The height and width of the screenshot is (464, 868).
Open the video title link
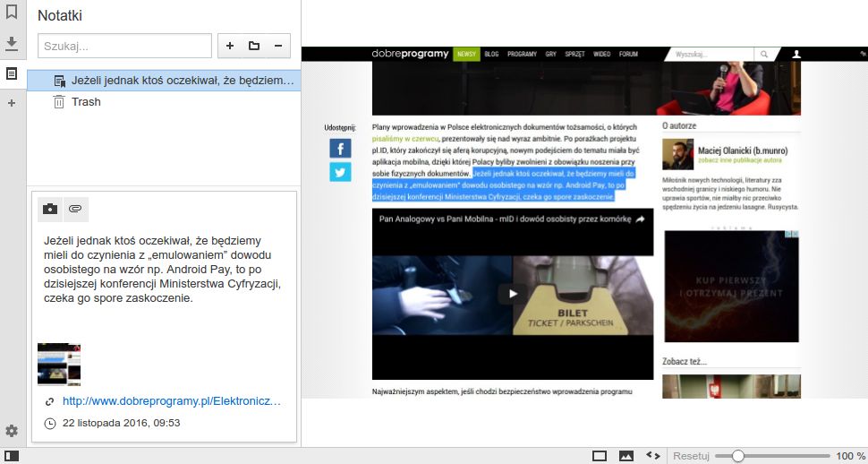[x=505, y=219]
